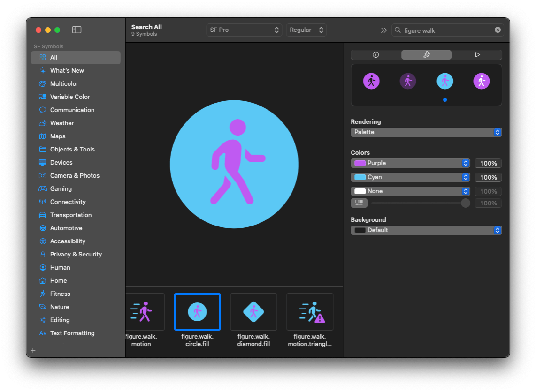Clear the figure walk search field
536x392 pixels.
(x=498, y=30)
